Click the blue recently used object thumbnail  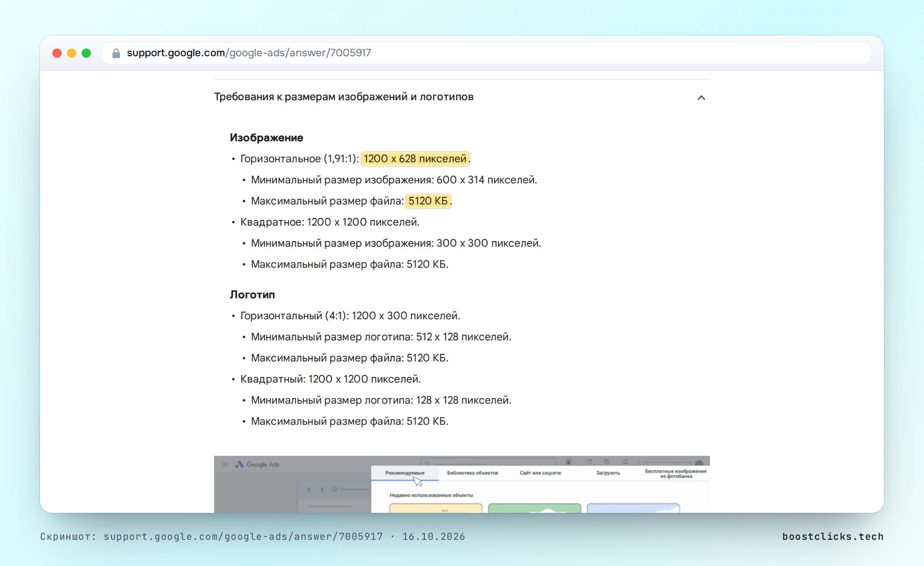click(x=633, y=508)
